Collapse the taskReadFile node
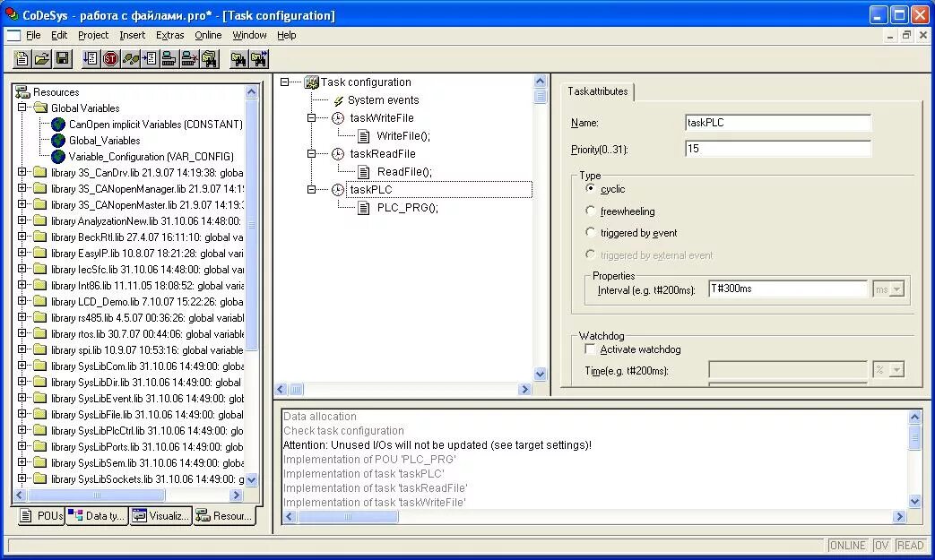The image size is (935, 560). [311, 154]
